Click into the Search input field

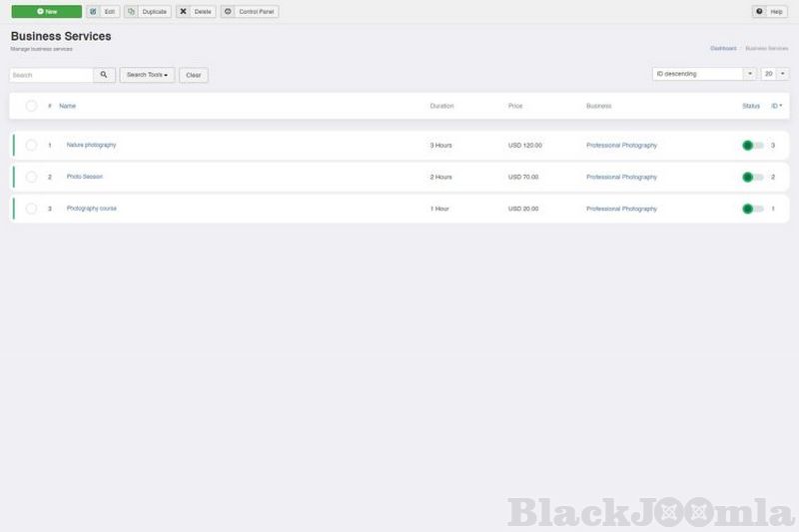[52, 75]
